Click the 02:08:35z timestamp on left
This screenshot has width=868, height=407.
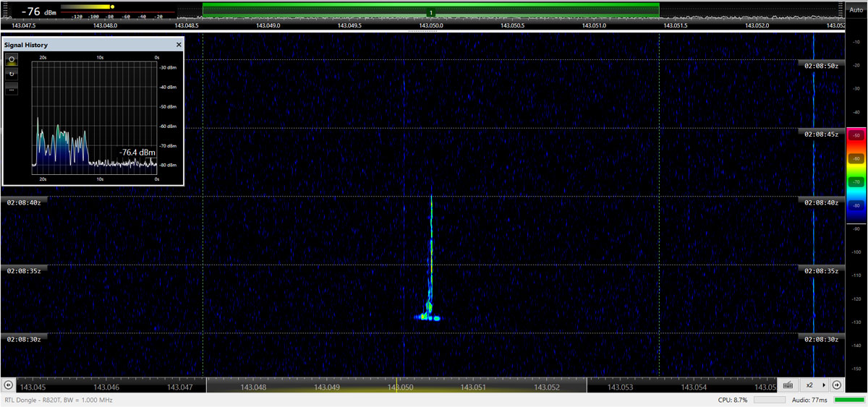coord(24,270)
